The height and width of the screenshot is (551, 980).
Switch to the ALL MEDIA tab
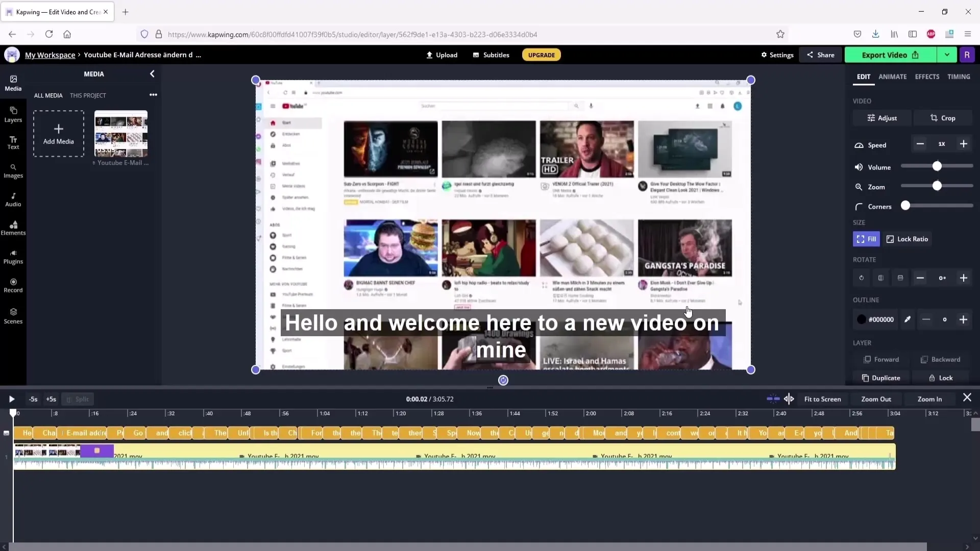click(48, 95)
